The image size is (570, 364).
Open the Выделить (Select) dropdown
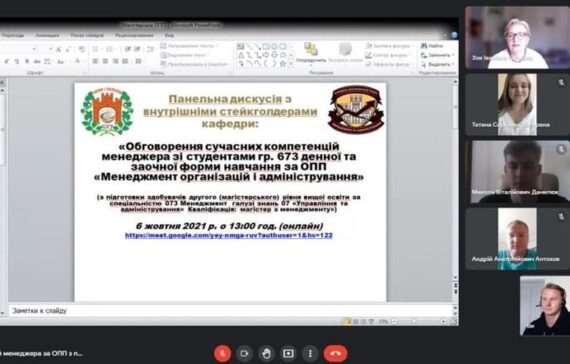pos(438,64)
